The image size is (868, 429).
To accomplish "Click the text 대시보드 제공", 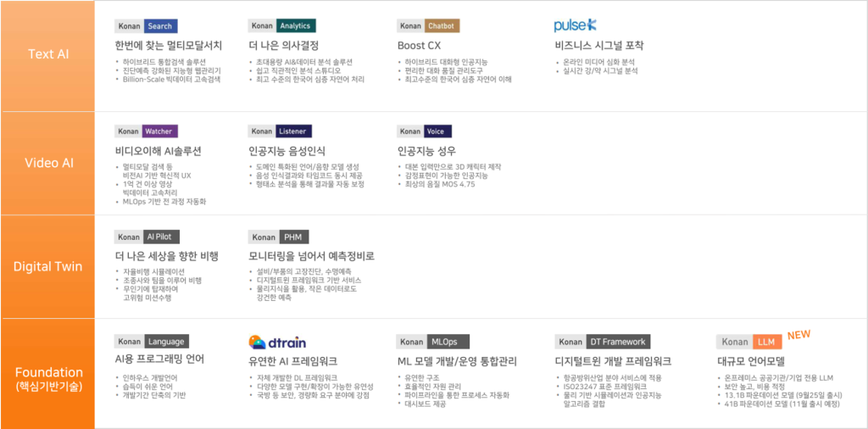I will pos(426,404).
